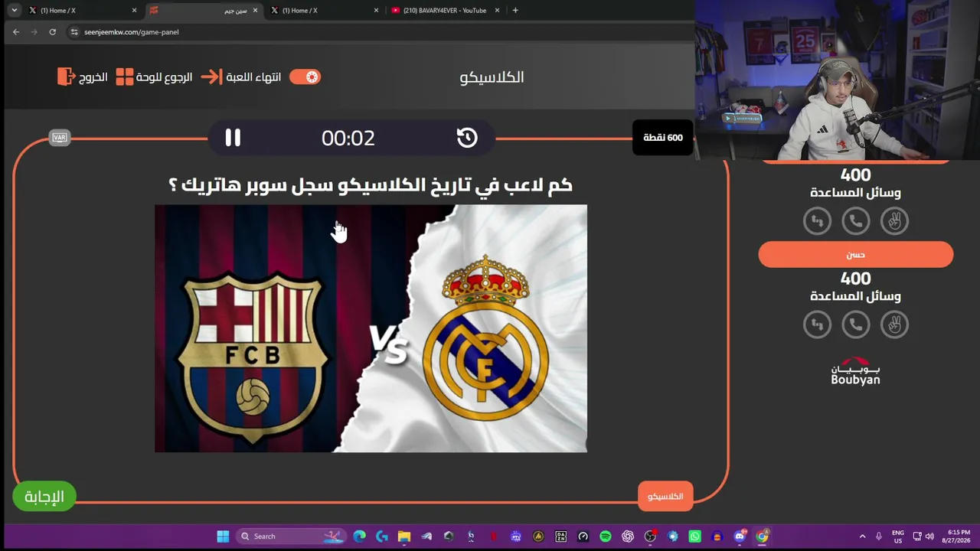Screen dimensions: 980x551
Task: Toggle the orange switch beside انتهاء اللعبة
Action: (305, 77)
